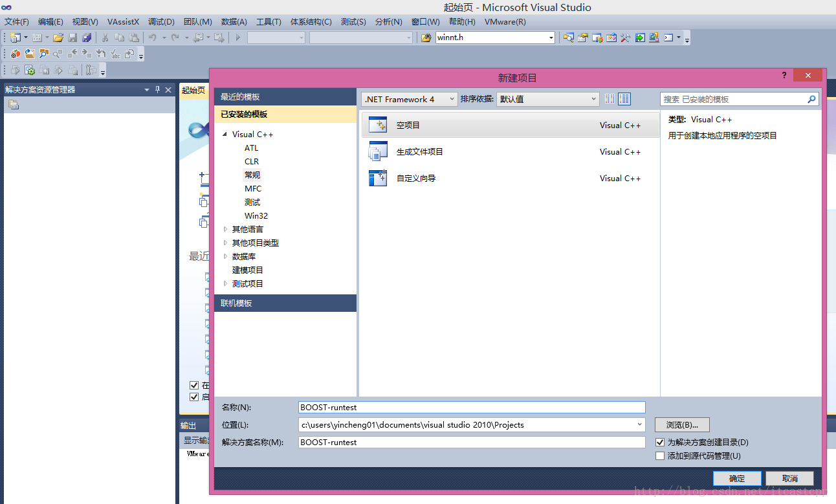
Task: Expand the 其他语言 tree node
Action: pos(226,229)
